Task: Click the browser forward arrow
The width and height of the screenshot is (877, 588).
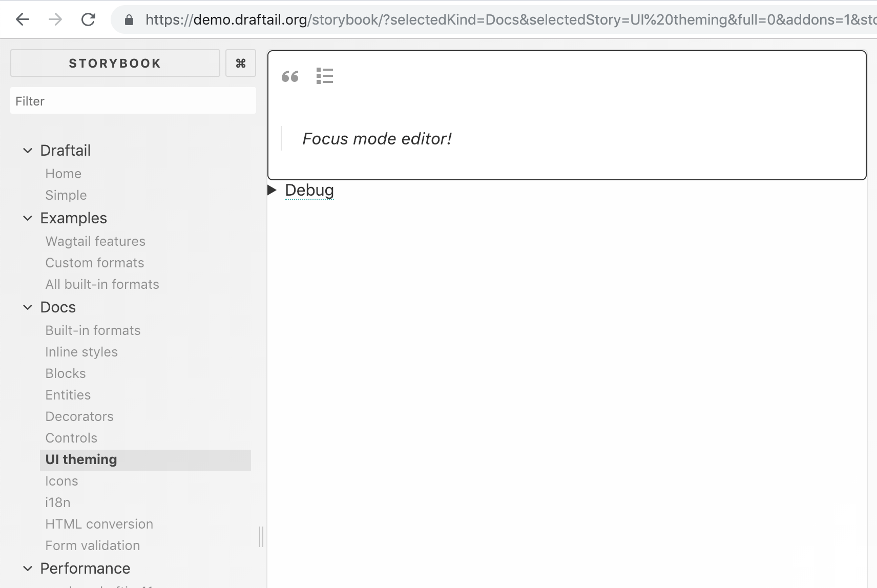Action: [x=55, y=19]
